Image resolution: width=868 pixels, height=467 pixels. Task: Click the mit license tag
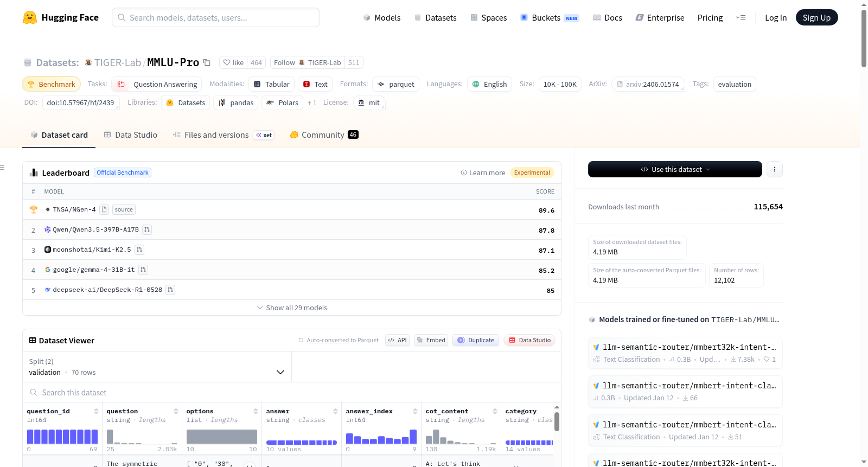pyautogui.click(x=369, y=103)
